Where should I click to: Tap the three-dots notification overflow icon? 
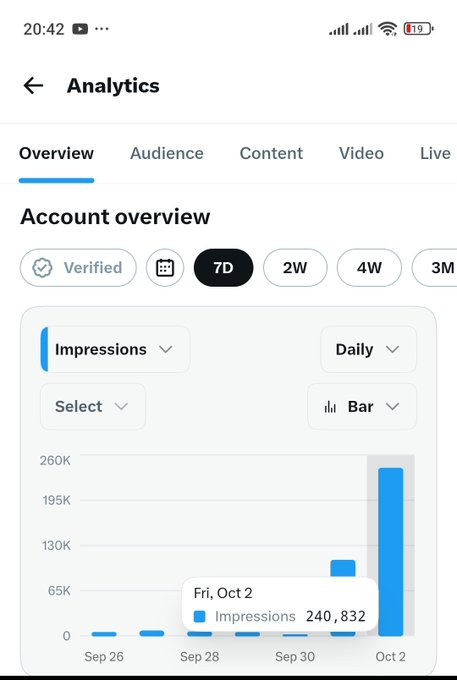pos(101,29)
